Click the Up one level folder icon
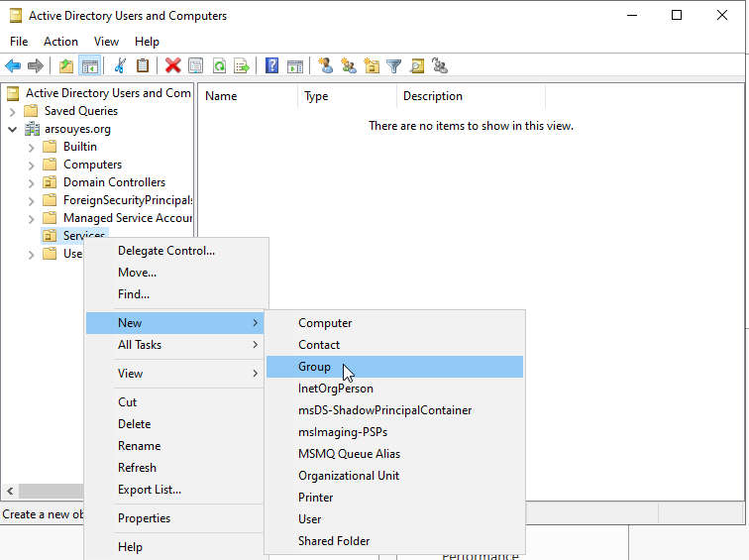This screenshot has height=560, width=749. tap(66, 66)
